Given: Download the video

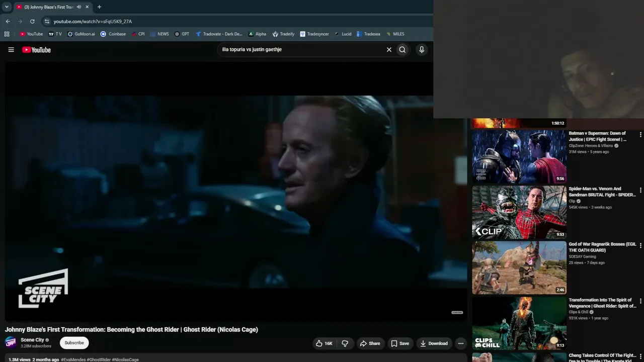Looking at the screenshot, I should point(434,343).
